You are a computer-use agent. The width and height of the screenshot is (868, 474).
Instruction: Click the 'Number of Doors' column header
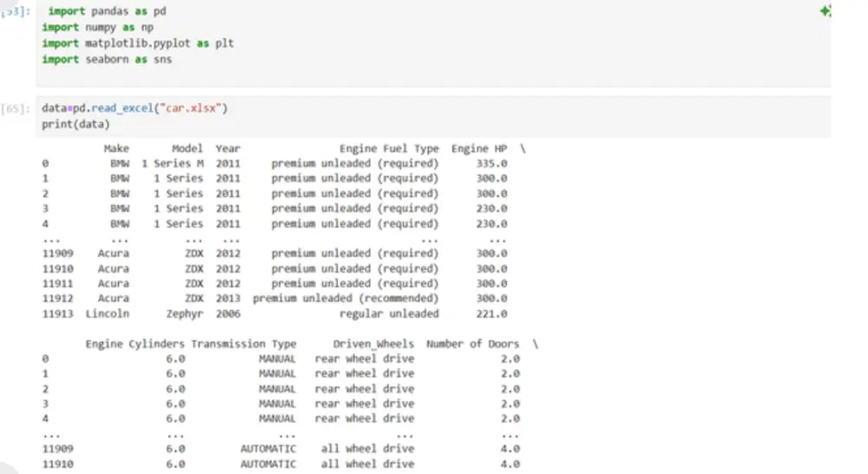[473, 344]
